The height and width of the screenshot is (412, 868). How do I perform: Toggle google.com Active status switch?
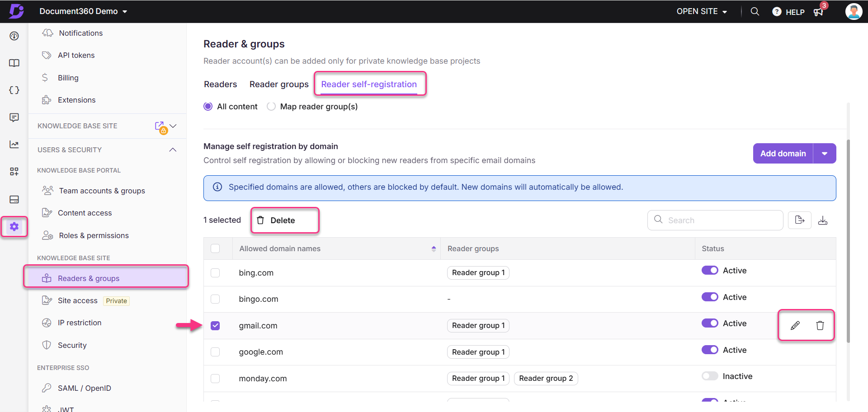pyautogui.click(x=710, y=350)
